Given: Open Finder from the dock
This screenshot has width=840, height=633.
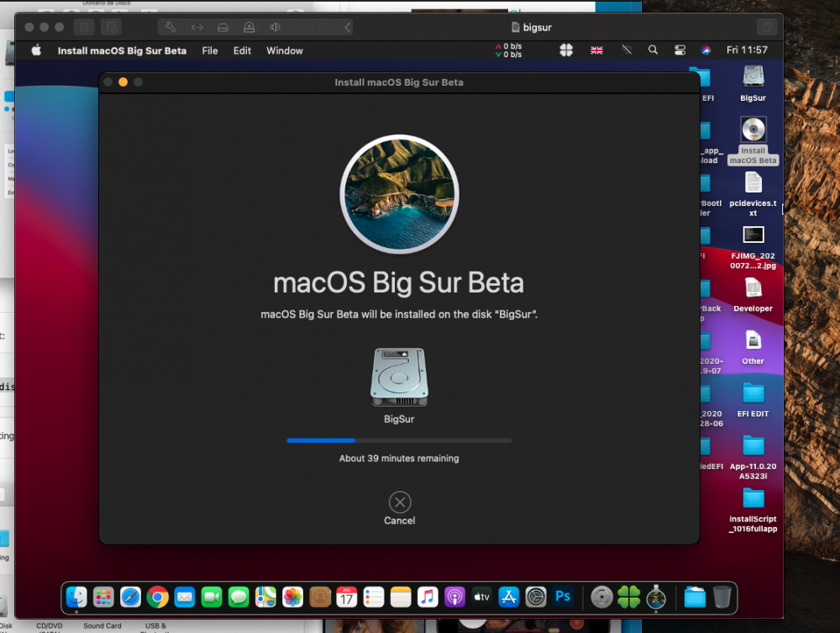Looking at the screenshot, I should 76,597.
